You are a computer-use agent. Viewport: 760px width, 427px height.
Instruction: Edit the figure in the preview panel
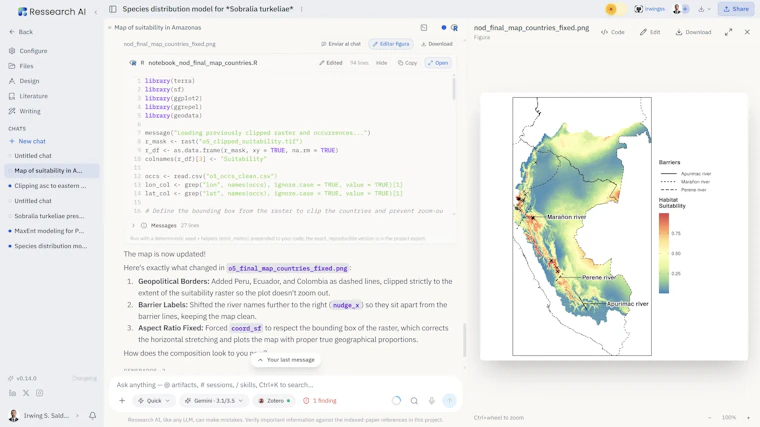650,32
